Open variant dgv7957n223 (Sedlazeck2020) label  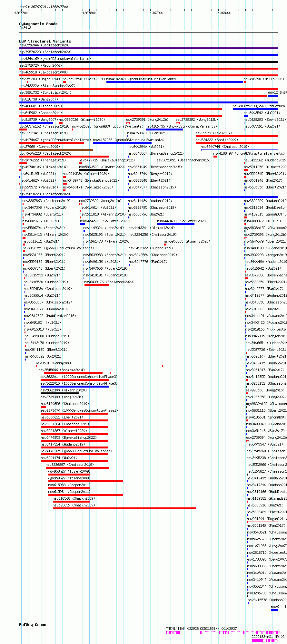coord(45,52)
